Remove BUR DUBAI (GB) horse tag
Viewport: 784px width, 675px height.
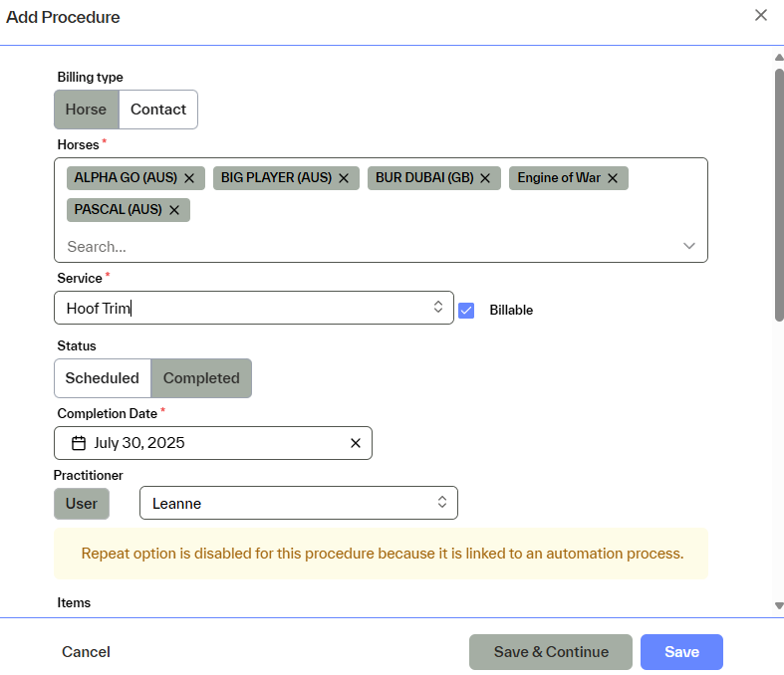click(485, 178)
